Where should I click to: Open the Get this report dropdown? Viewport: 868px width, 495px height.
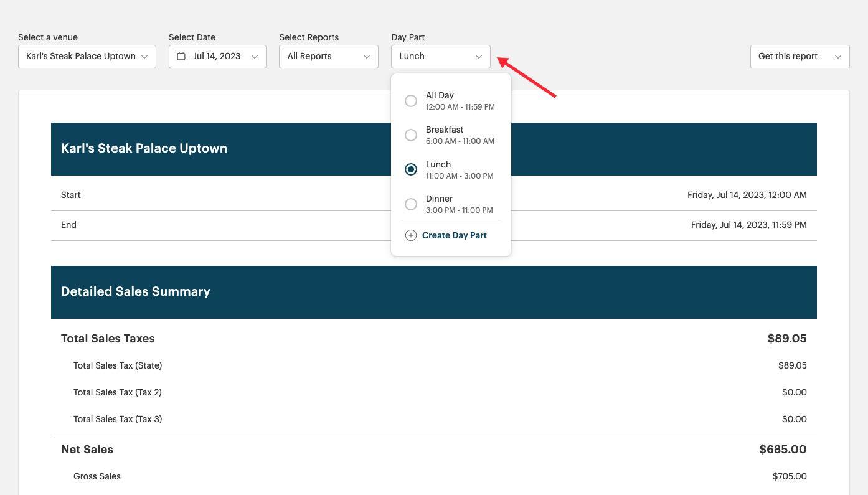(800, 56)
